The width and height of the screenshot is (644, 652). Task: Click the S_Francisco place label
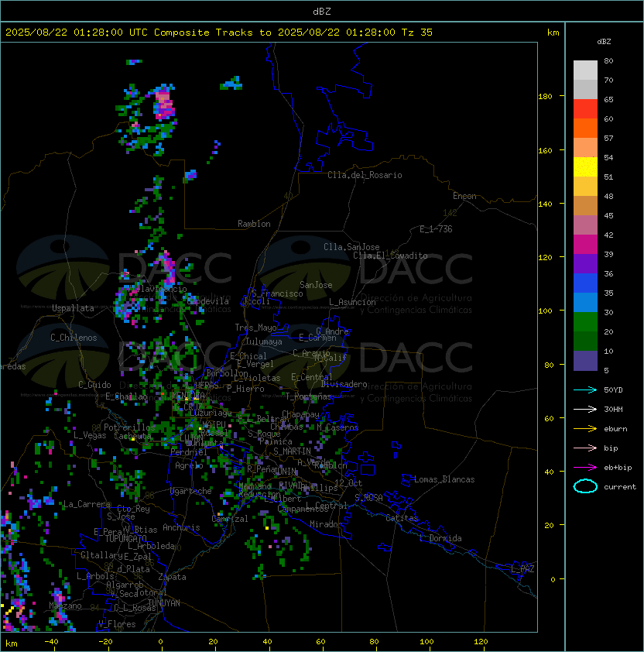[277, 293]
